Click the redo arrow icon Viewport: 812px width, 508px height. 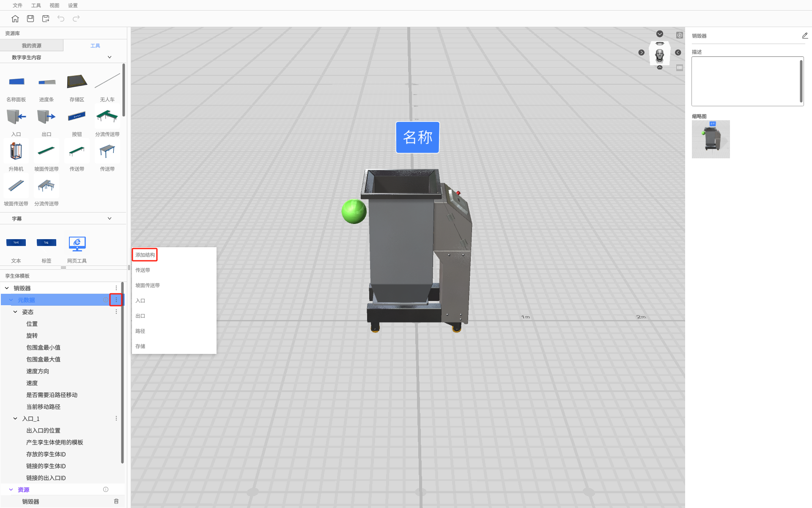click(x=76, y=19)
